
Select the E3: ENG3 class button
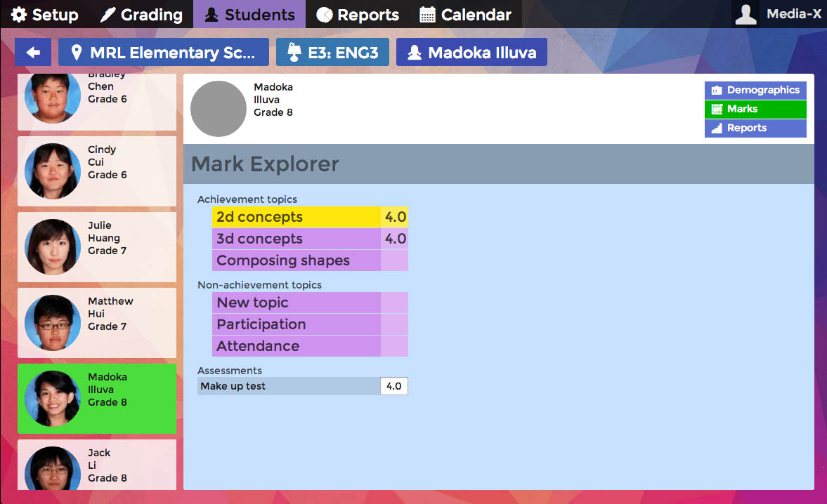pyautogui.click(x=332, y=53)
